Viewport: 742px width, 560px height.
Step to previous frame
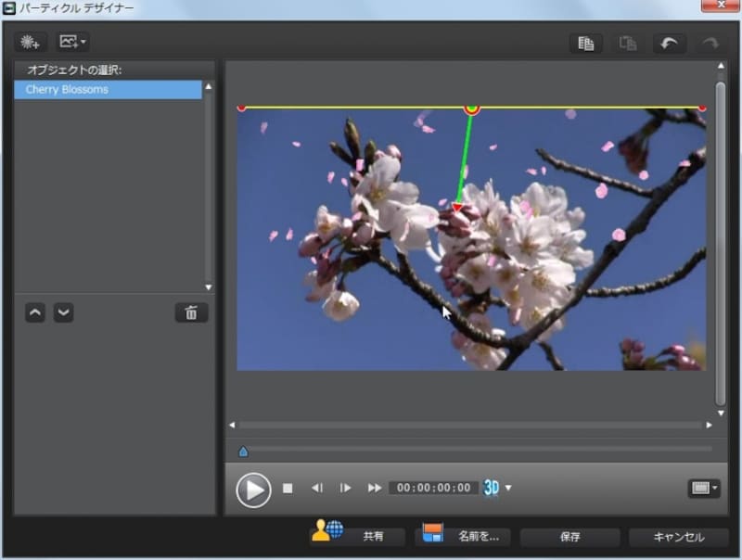[316, 488]
